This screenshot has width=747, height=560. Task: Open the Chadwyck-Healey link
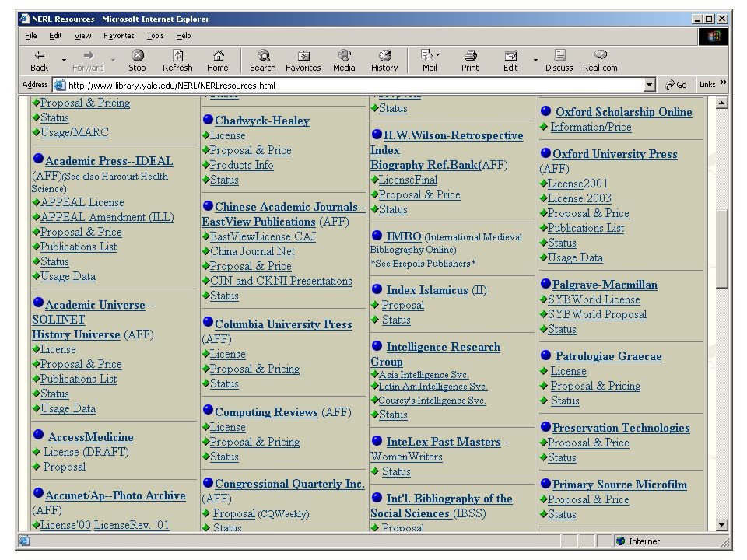click(262, 121)
